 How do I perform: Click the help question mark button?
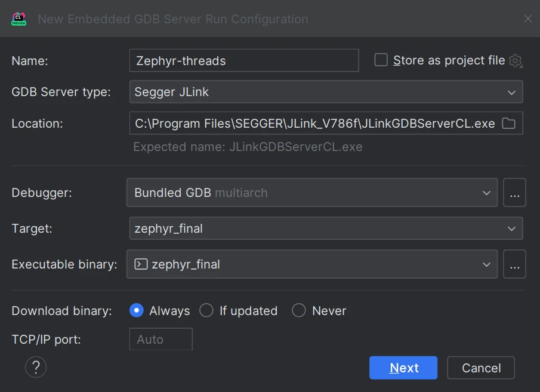coord(36,367)
